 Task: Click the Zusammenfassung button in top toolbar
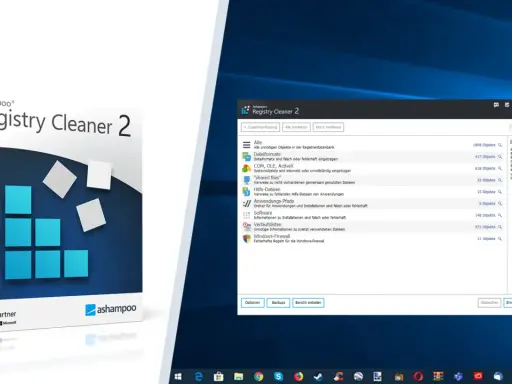261,127
